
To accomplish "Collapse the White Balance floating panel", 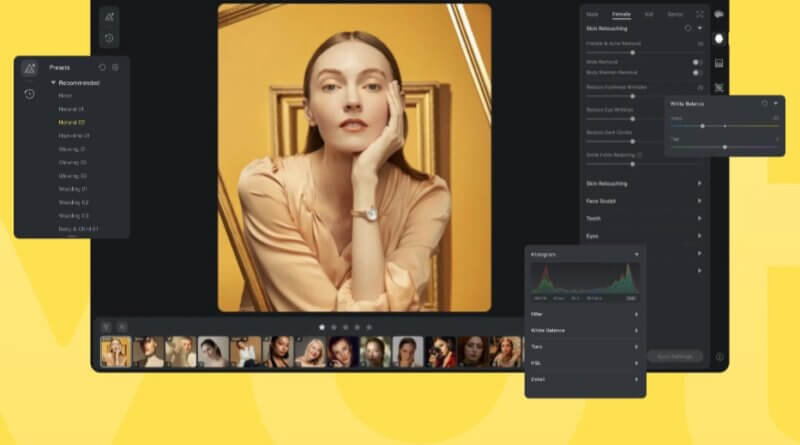I will 776,104.
